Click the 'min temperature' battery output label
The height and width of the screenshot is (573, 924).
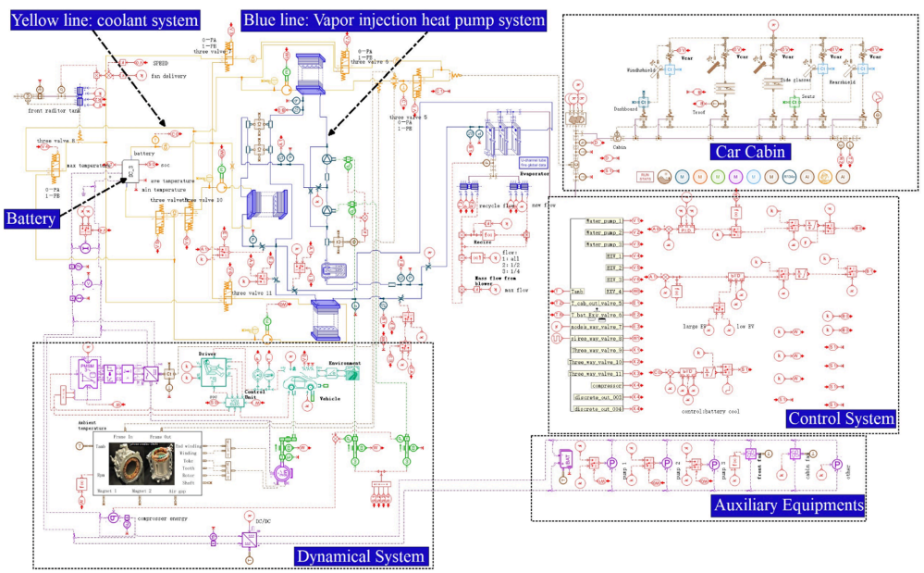click(x=165, y=190)
